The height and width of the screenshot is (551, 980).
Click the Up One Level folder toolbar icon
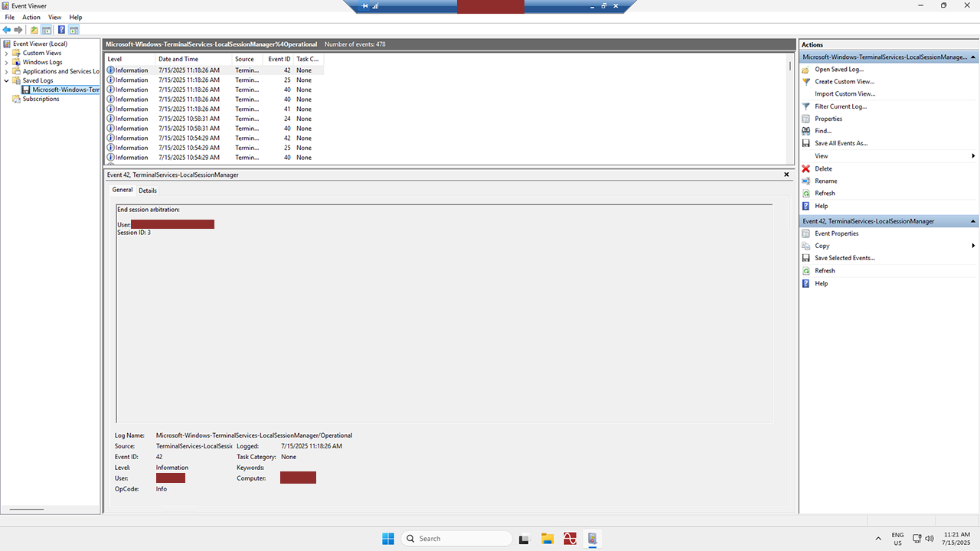(x=34, y=30)
